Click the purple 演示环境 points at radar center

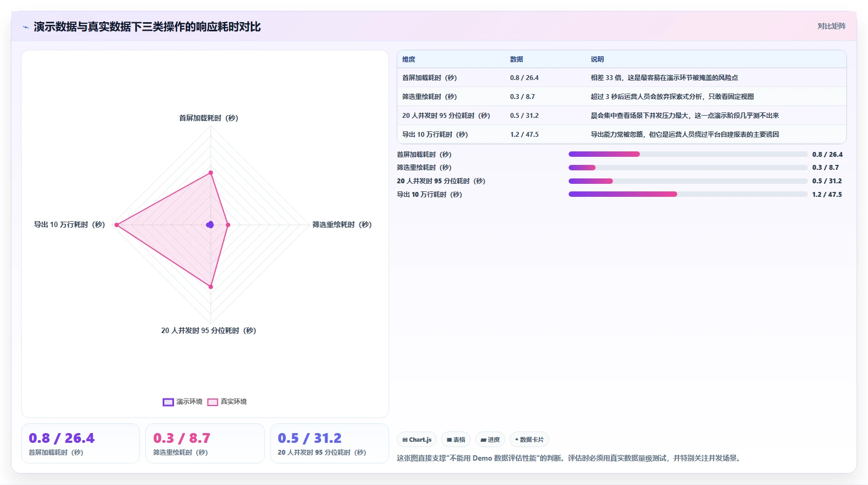pos(210,224)
